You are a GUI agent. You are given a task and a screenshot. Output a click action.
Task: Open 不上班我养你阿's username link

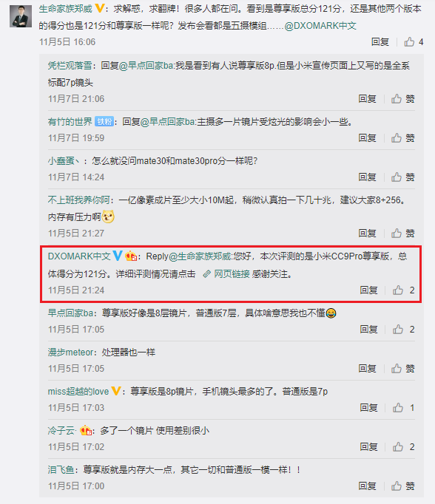point(79,200)
